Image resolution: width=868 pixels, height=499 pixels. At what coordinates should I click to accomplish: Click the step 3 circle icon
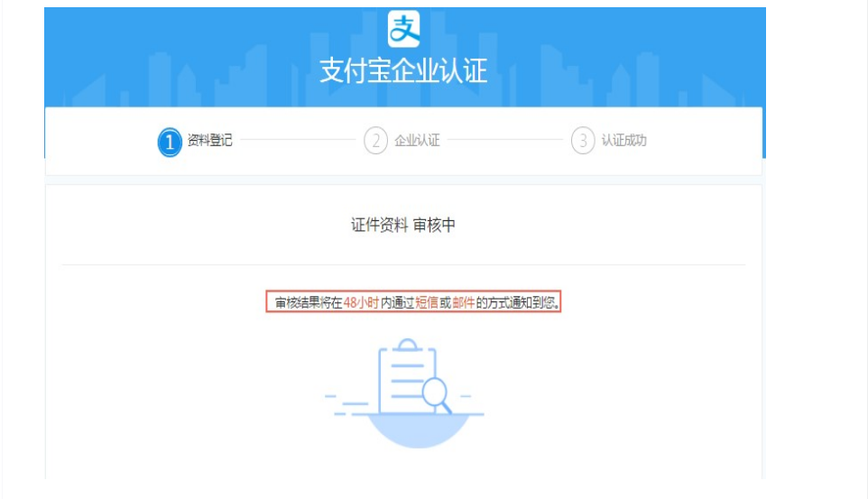pos(583,141)
